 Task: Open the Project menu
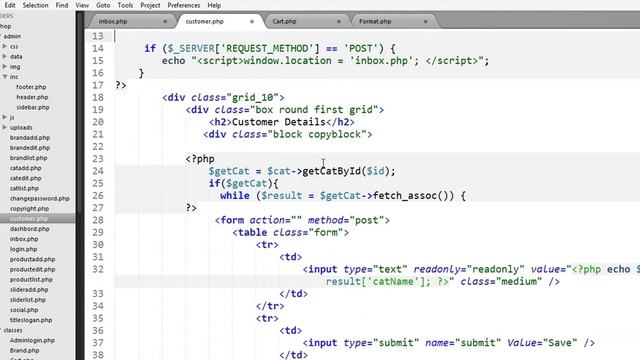(150, 5)
